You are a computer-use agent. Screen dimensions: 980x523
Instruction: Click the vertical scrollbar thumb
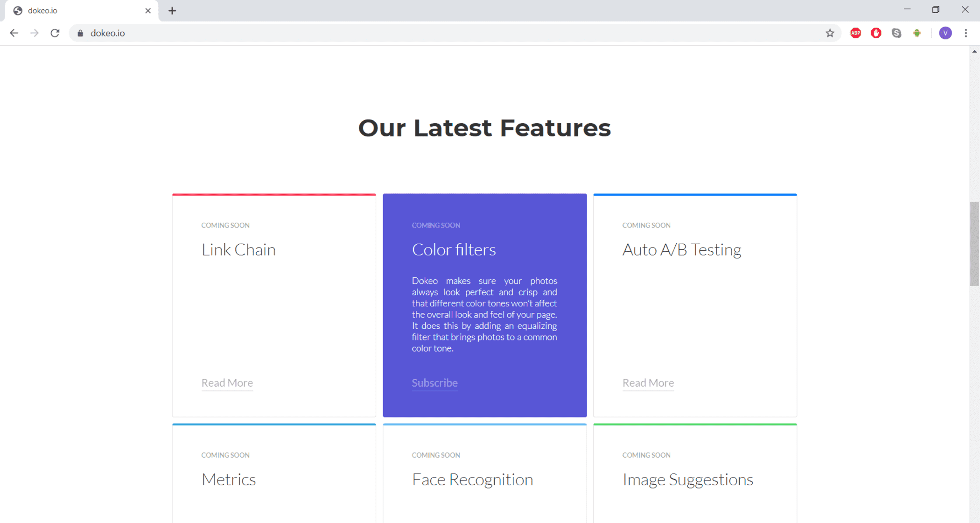974,243
